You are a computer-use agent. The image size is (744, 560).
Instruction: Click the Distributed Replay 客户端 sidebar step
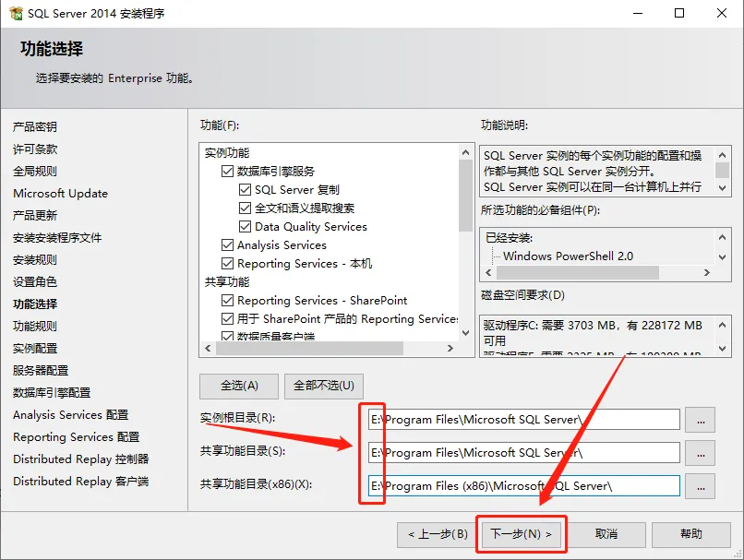(81, 482)
